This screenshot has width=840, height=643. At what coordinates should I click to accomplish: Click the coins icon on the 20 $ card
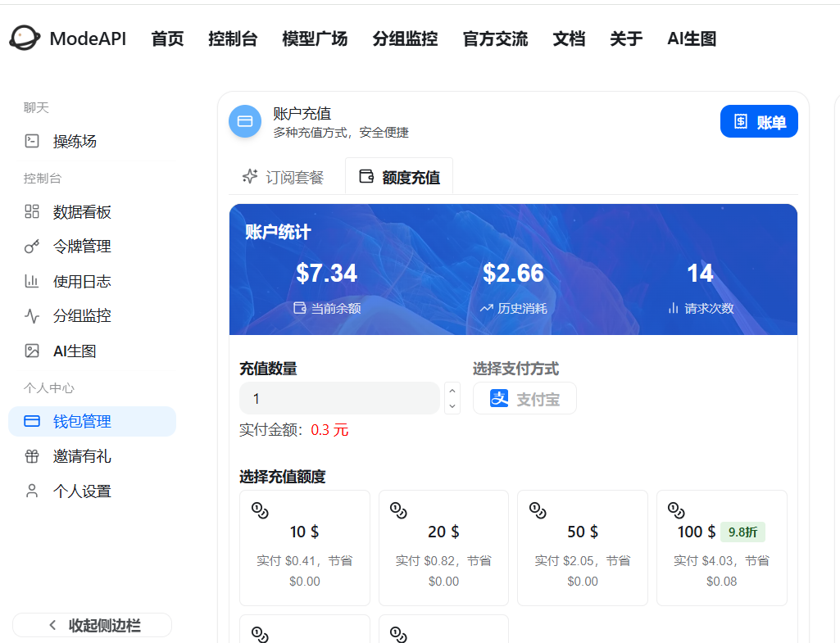pos(398,510)
